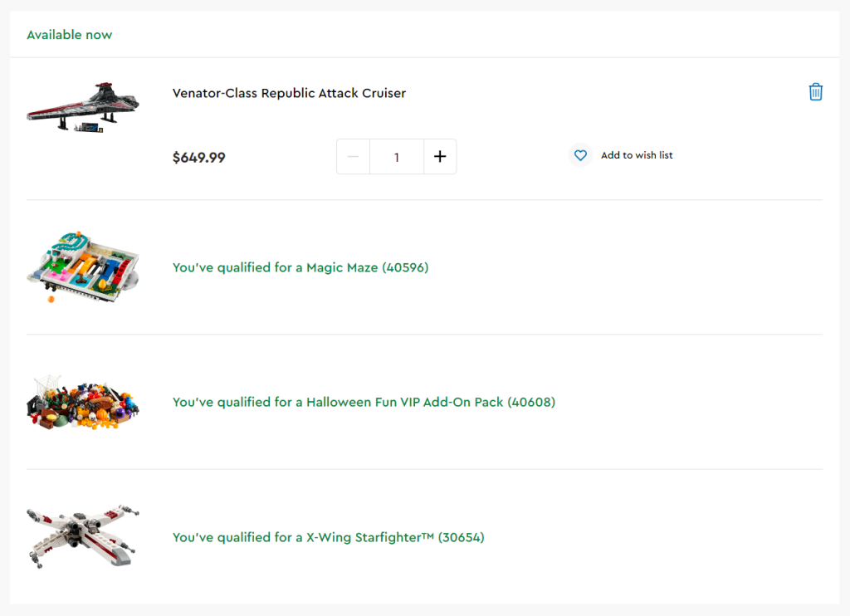The width and height of the screenshot is (850, 616).
Task: Click the Magic Maze product image
Action: pos(82,266)
